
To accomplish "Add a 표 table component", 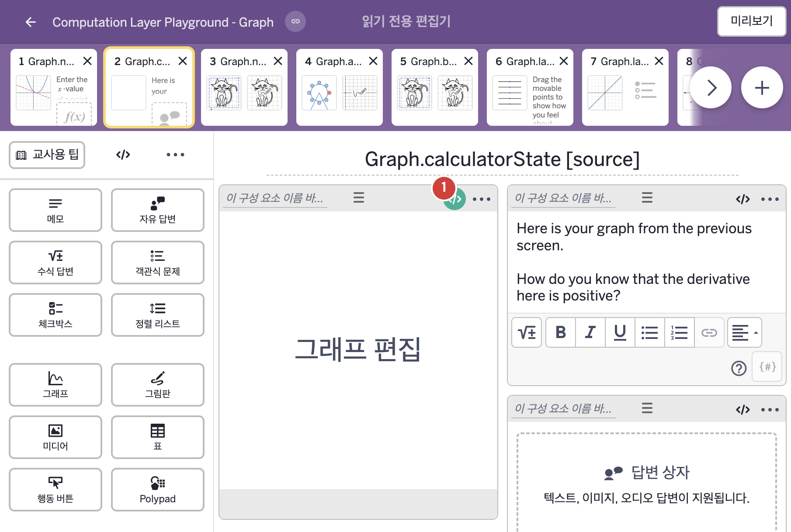I will pyautogui.click(x=158, y=437).
